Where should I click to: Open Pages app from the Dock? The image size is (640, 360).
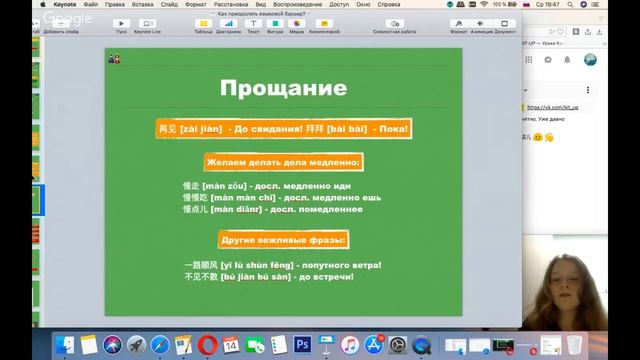tap(184, 345)
